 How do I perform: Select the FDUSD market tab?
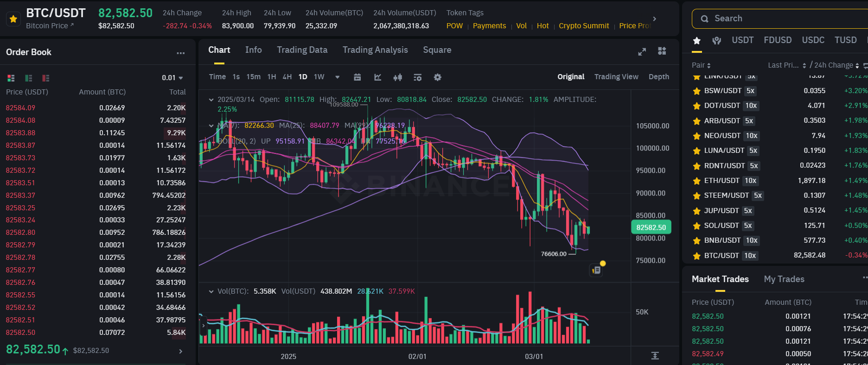point(778,40)
